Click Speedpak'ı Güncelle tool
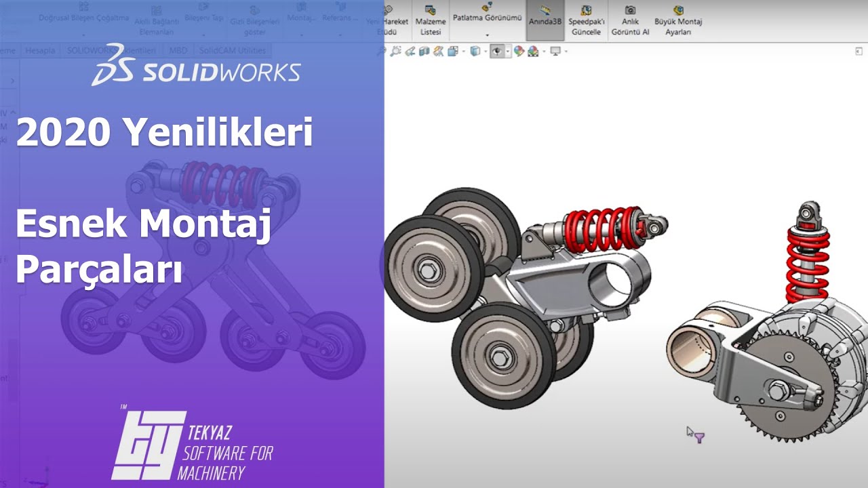The image size is (868, 488). point(586,20)
